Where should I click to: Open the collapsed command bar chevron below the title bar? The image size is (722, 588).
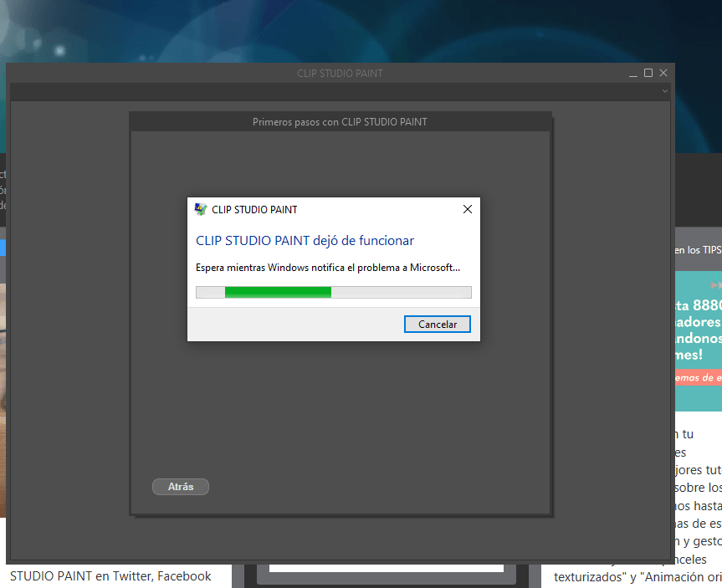pos(667,92)
